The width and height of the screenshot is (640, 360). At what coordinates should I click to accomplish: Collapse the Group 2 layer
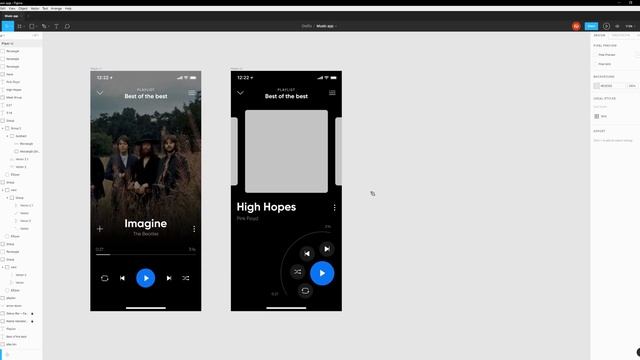(2, 128)
